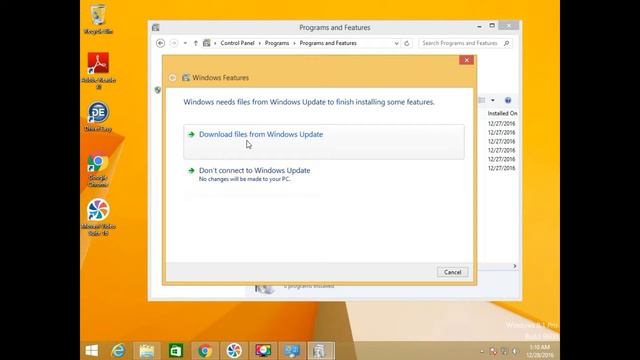Screen dimensions: 640x360
Task: Launch Internet Explorer from the taskbar
Action: tap(118, 351)
